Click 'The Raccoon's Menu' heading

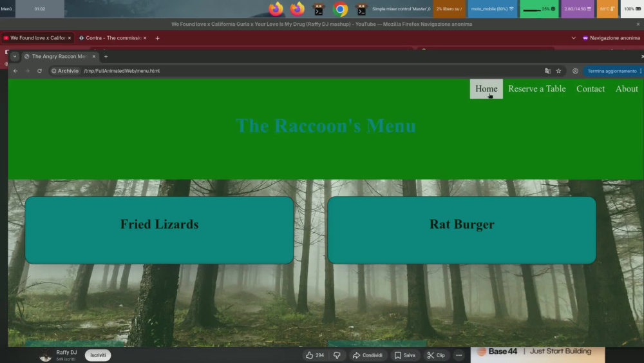pyautogui.click(x=326, y=125)
